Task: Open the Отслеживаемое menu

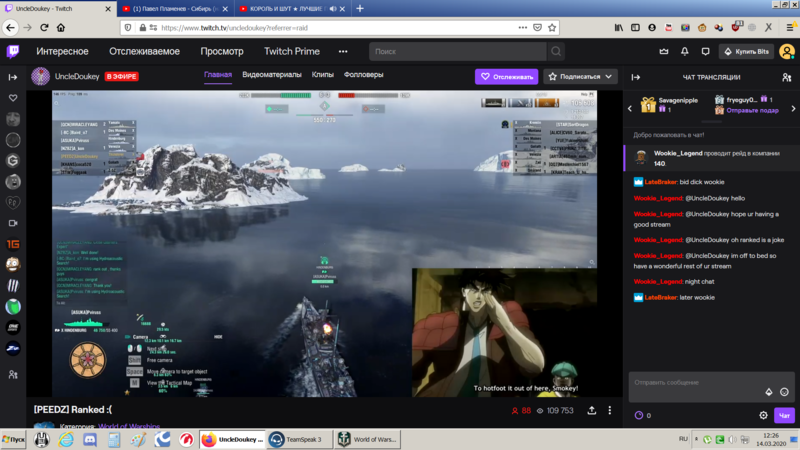Action: 144,52
